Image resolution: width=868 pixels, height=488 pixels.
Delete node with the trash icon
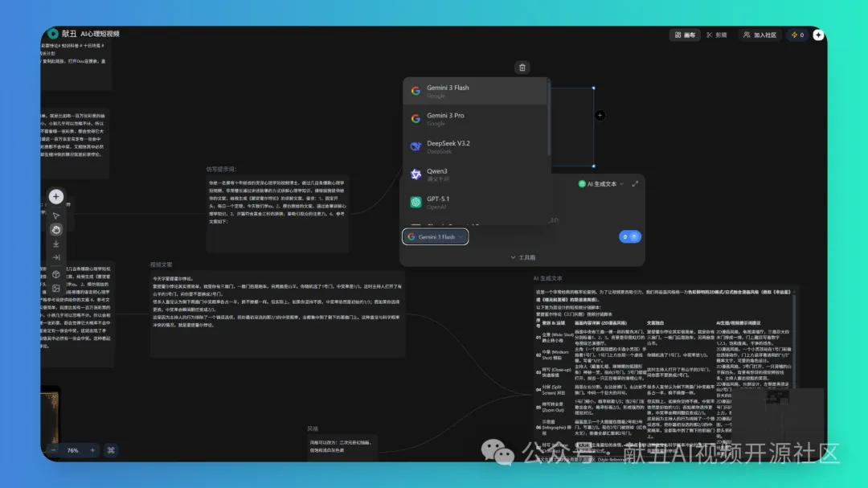click(x=522, y=68)
